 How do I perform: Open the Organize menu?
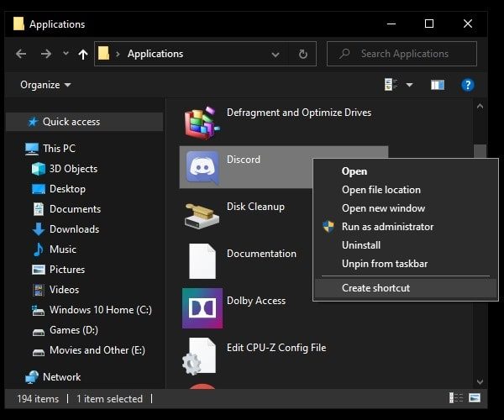click(45, 85)
